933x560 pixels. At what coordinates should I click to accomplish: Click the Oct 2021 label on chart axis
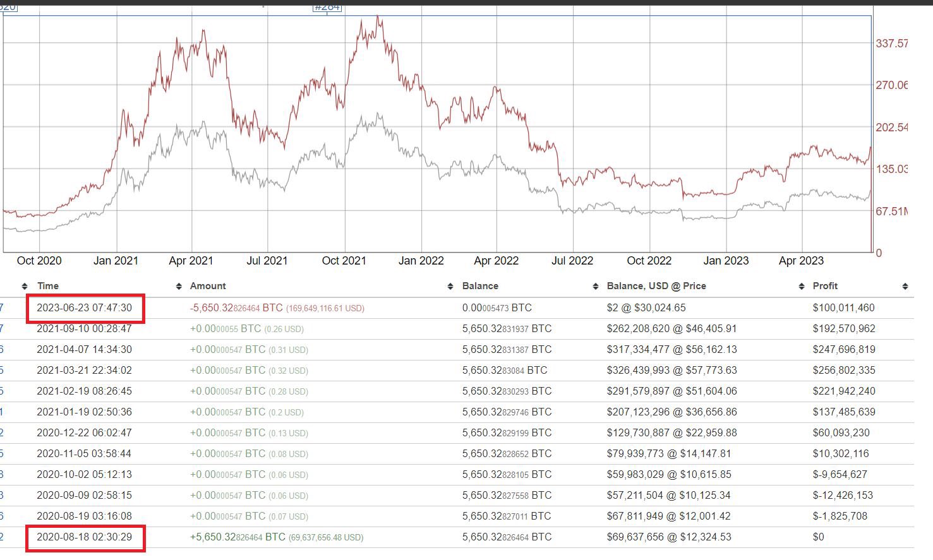pos(344,261)
